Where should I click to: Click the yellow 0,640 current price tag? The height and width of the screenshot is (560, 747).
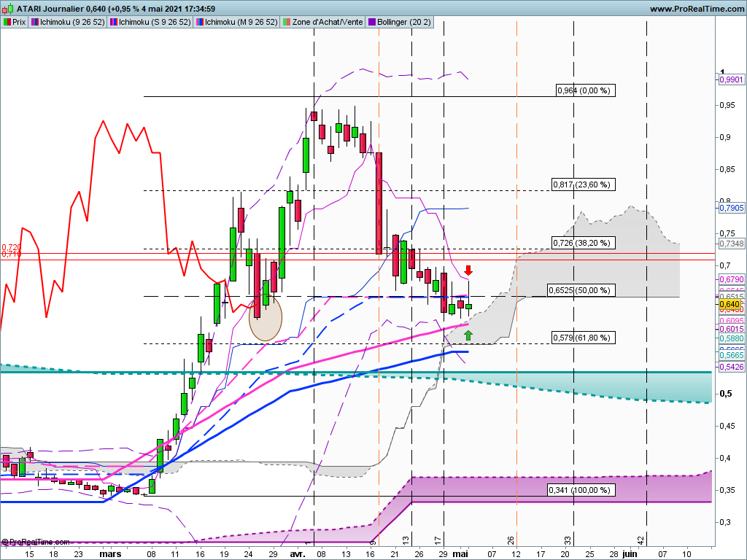[x=729, y=304]
